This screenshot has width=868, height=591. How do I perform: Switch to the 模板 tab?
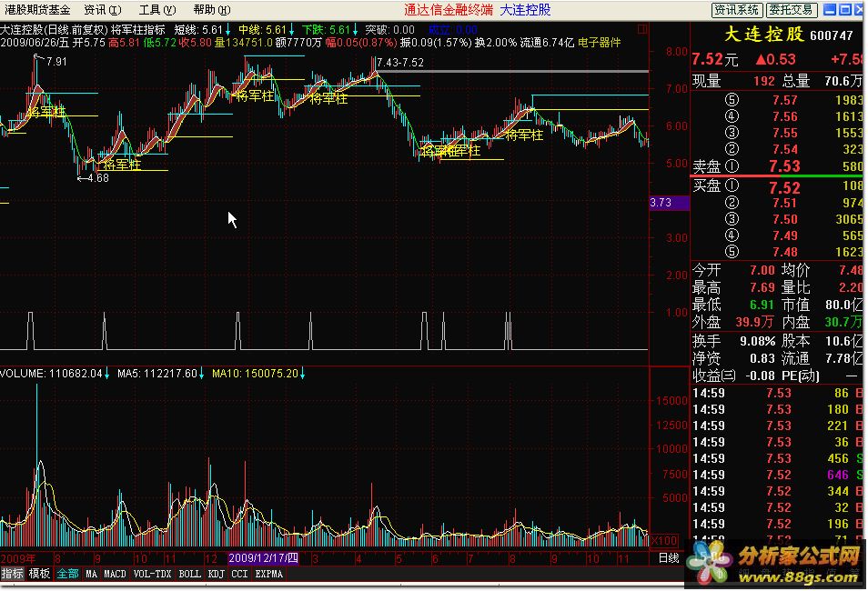39,574
